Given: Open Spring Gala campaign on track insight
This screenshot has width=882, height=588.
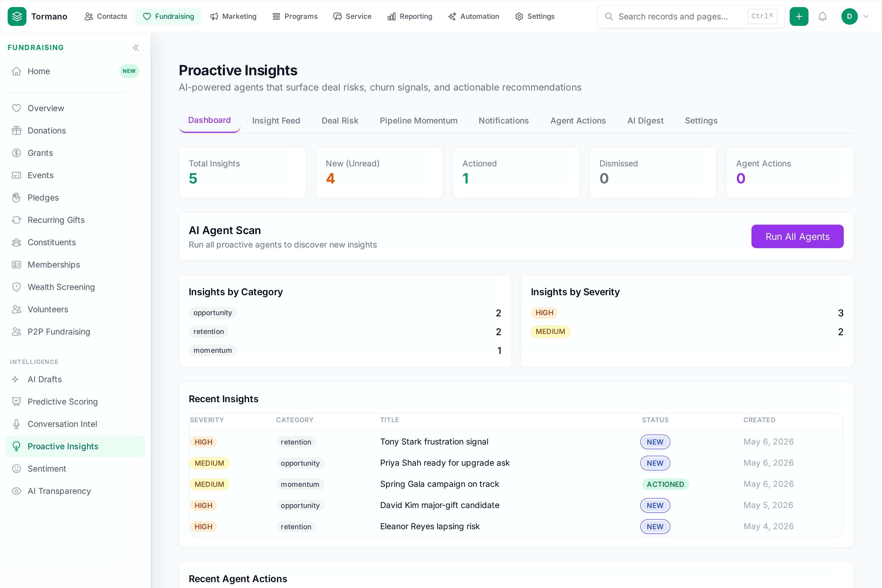Looking at the screenshot, I should coord(440,484).
